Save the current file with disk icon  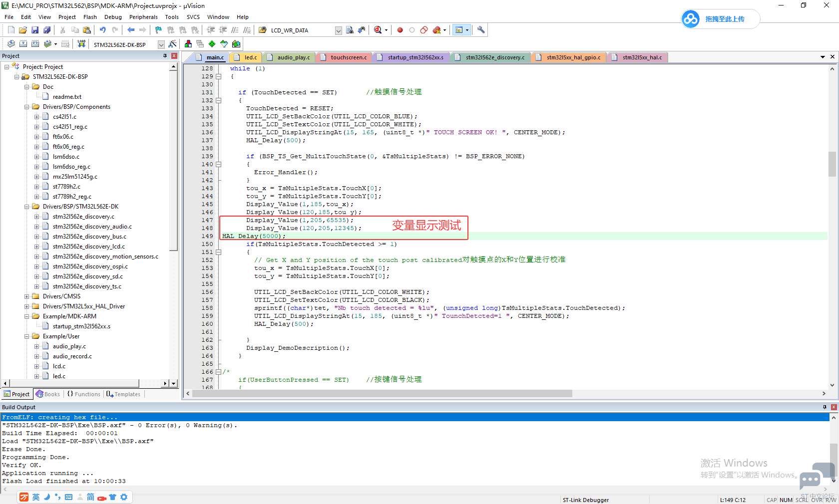click(35, 30)
